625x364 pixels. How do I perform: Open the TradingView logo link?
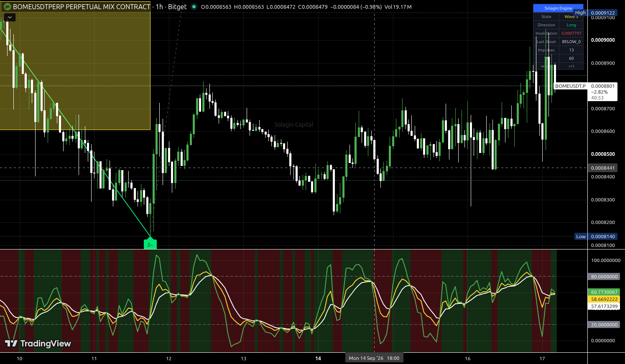coord(38,344)
